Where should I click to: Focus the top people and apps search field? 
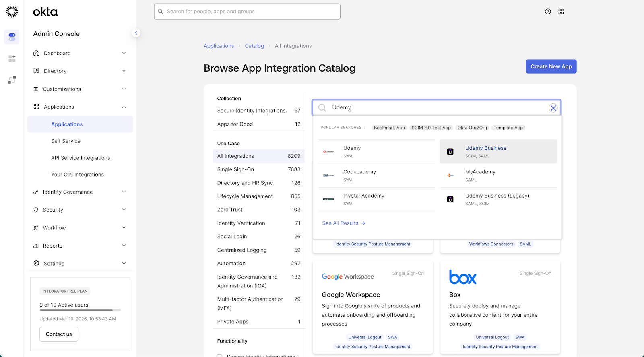tap(247, 12)
